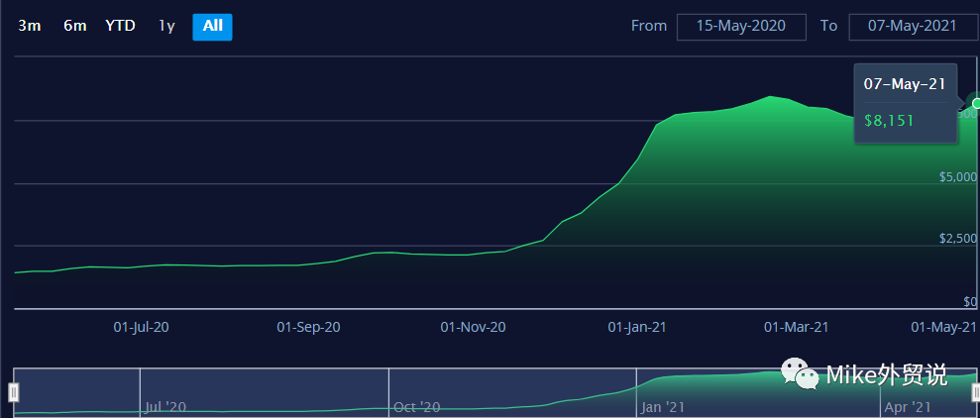Click the $0 y-axis label

[970, 302]
